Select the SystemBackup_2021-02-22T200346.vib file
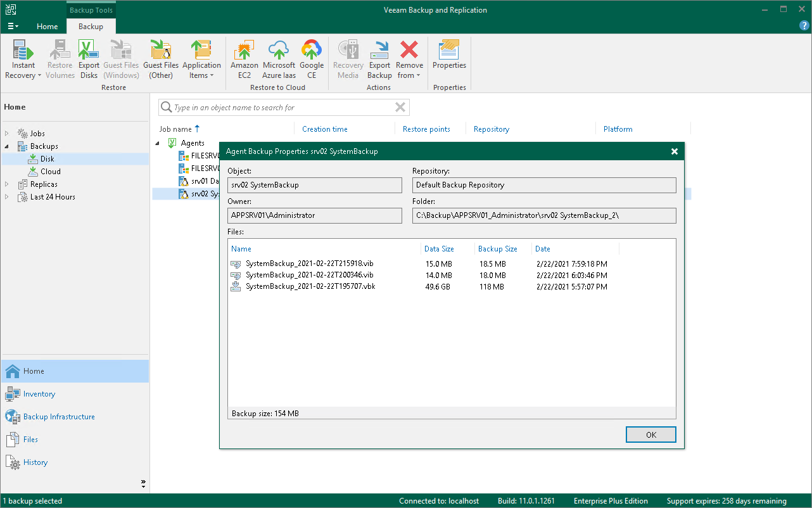812x508 pixels. (310, 275)
